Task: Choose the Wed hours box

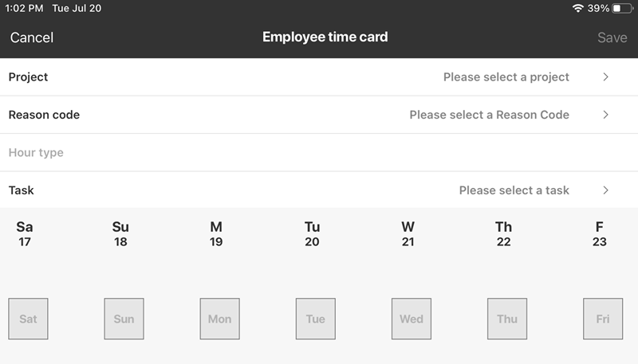Action: [x=411, y=319]
